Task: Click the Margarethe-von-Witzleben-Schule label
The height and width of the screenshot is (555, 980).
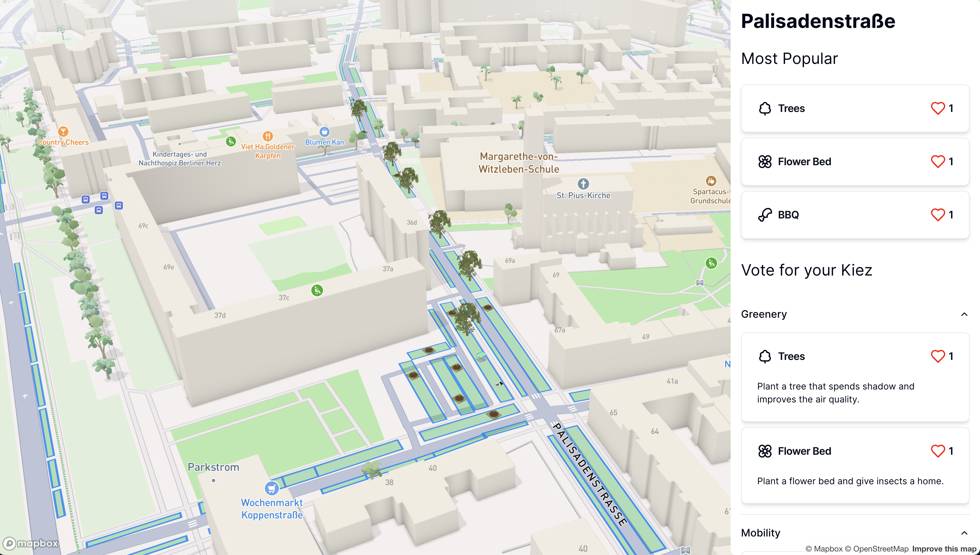Action: coord(519,163)
